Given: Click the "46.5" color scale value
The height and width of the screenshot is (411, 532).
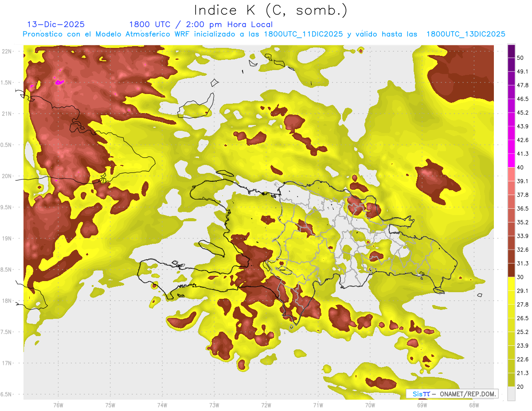Looking at the screenshot, I should click(x=523, y=99).
